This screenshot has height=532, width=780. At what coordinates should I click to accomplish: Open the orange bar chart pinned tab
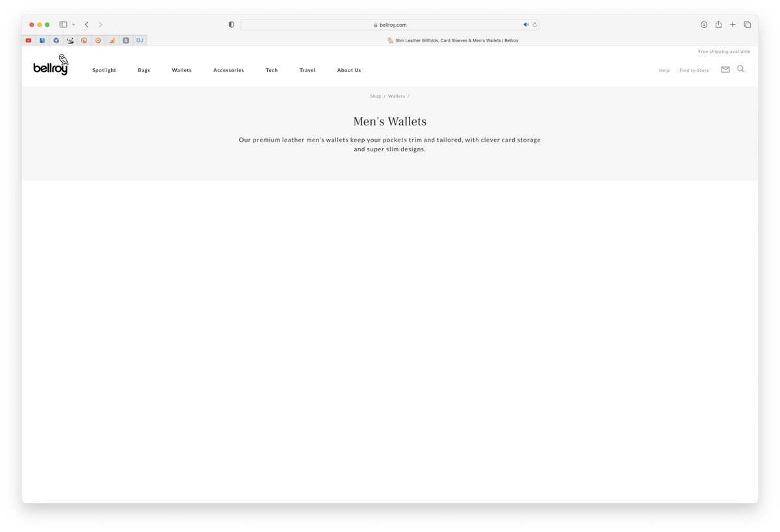click(x=112, y=40)
